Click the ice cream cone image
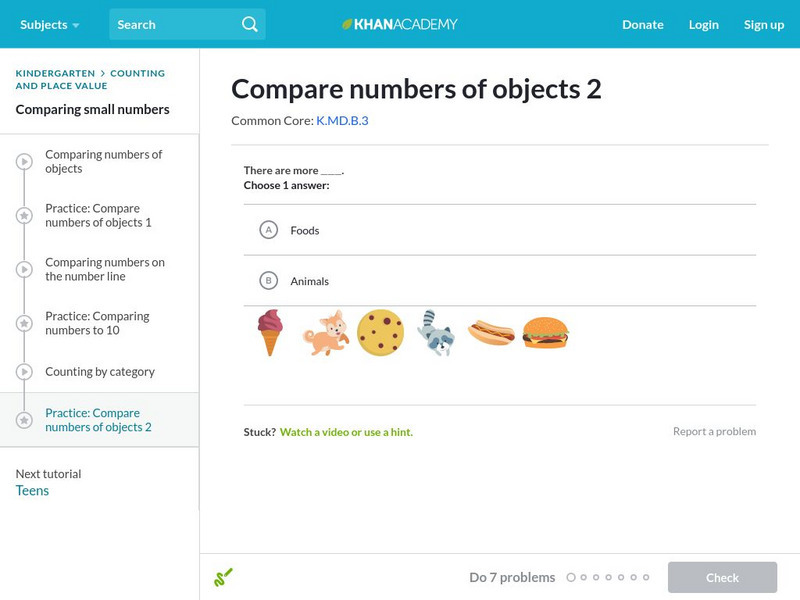 (270, 332)
